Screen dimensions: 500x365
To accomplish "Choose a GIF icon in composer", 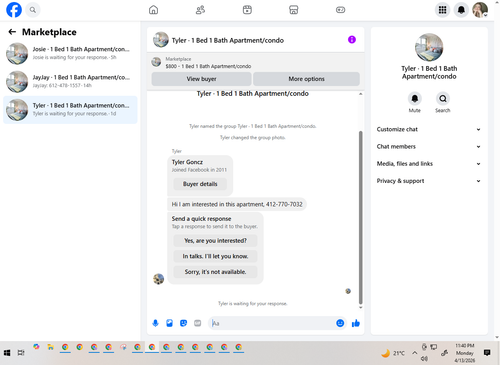I will pos(198,323).
